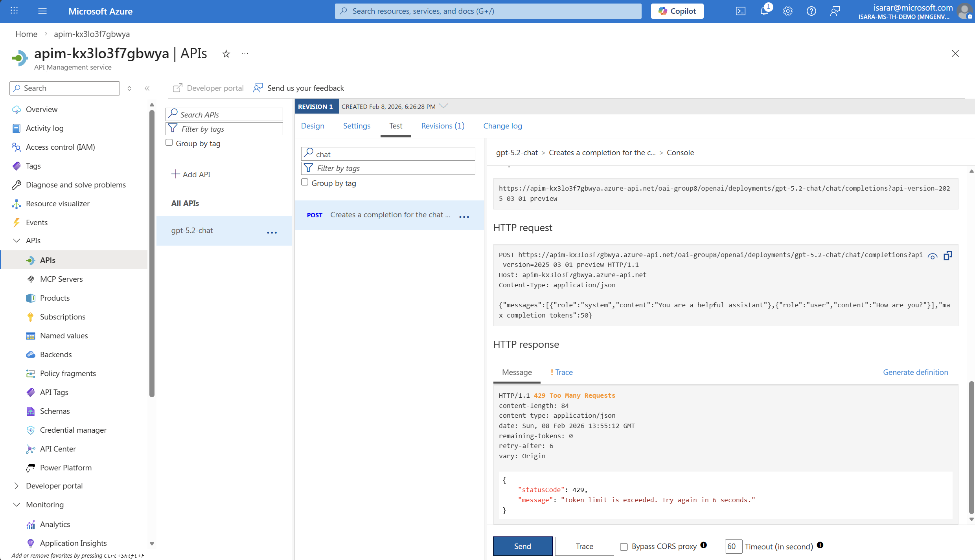Viewport: 975px width, 560px height.
Task: Collapse the Monitoring sidebar section
Action: click(17, 505)
